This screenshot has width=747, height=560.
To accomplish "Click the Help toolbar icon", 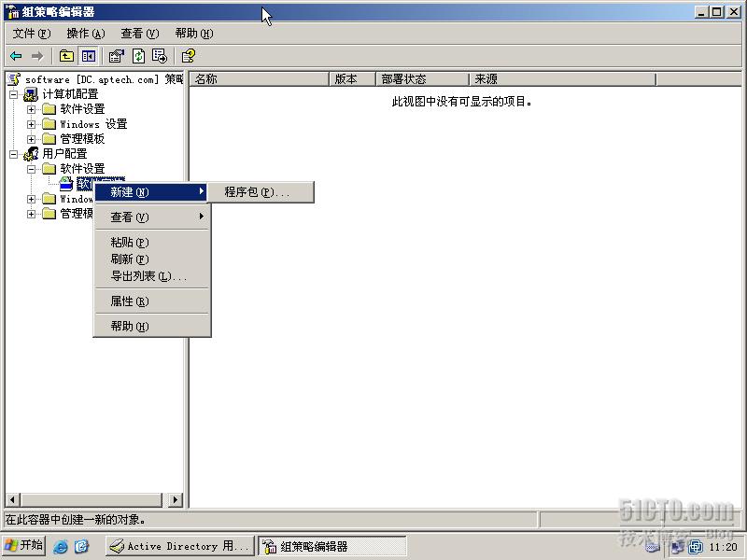I will tap(189, 56).
